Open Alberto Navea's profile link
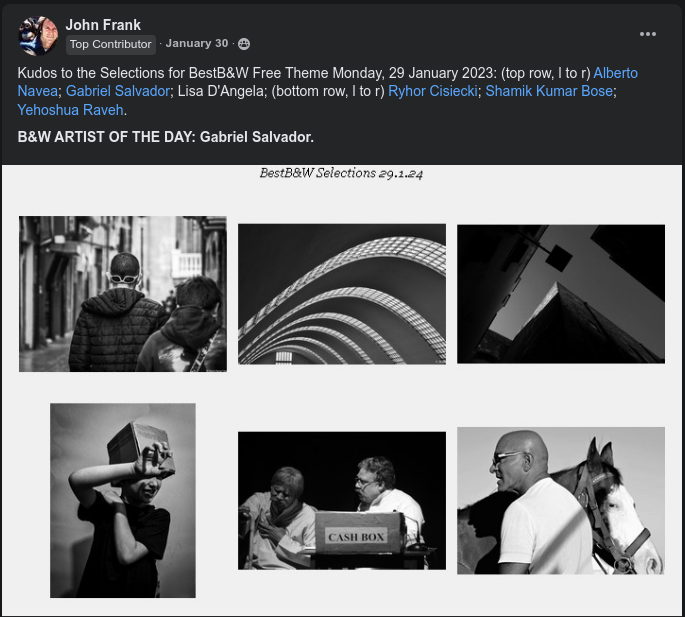This screenshot has height=617, width=685. pos(615,73)
